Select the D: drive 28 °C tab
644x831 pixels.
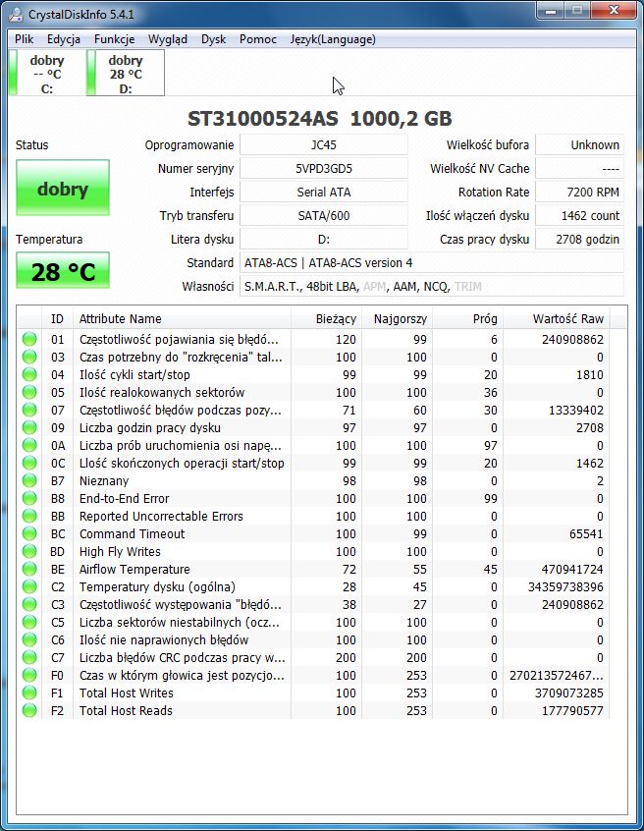coord(126,74)
